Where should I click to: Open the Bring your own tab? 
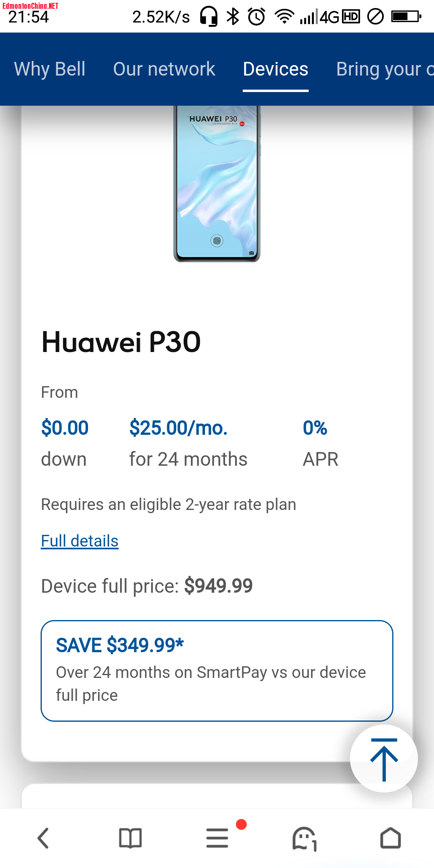tap(384, 69)
